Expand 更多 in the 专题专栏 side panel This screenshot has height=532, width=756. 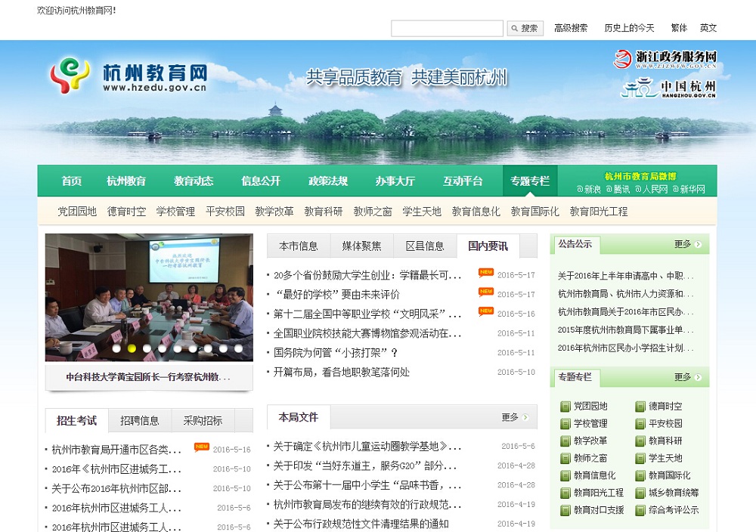[687, 377]
